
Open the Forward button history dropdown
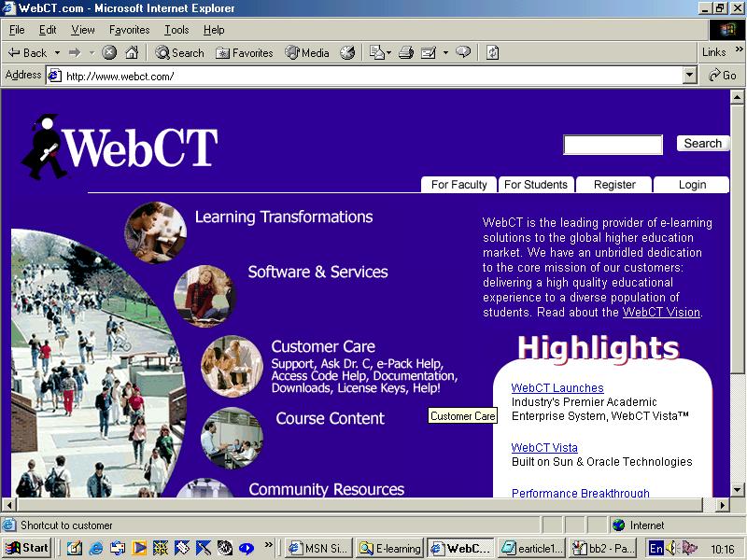coord(92,53)
